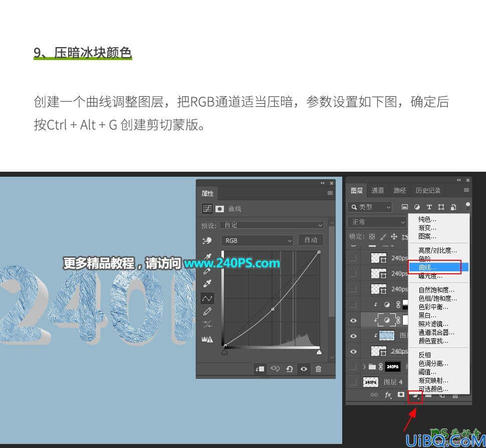
Task: Switch to the 通道 tab
Action: (377, 190)
